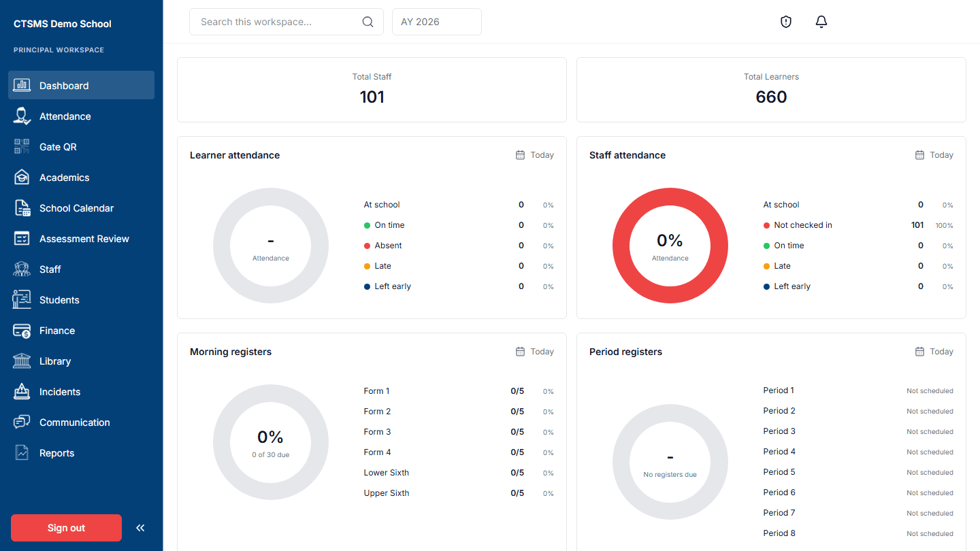Click the Not scheduled link for Period 4
The image size is (980, 551).
[x=930, y=452]
